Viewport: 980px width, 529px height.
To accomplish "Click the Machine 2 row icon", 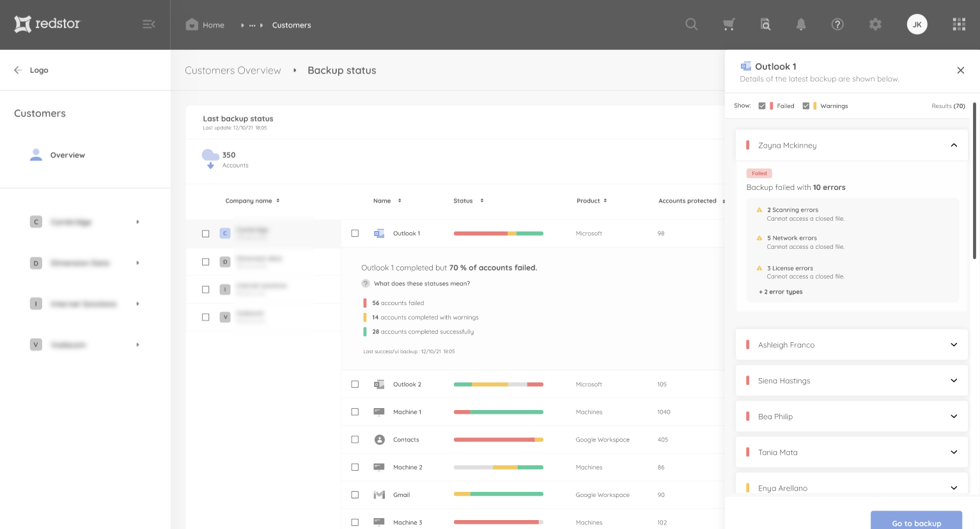I will (379, 467).
